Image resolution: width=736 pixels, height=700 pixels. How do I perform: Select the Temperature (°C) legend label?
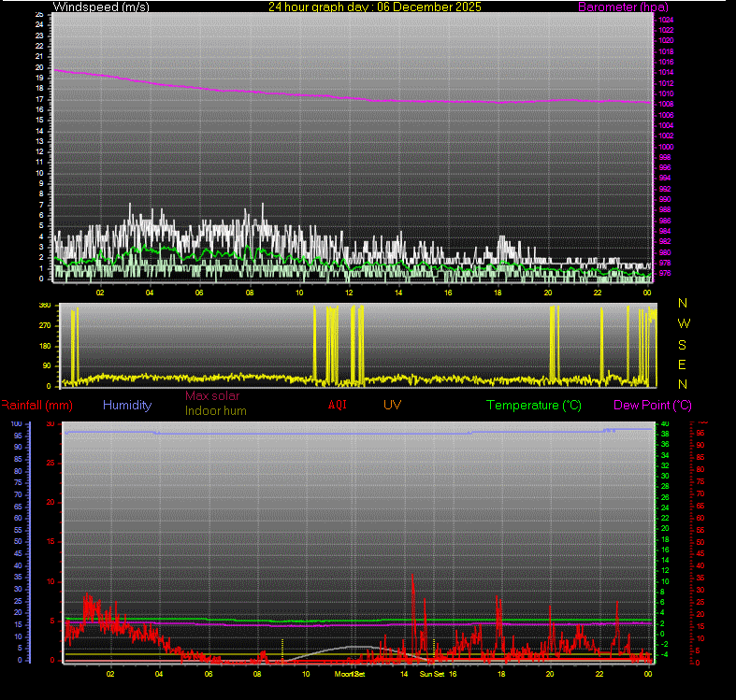(534, 405)
